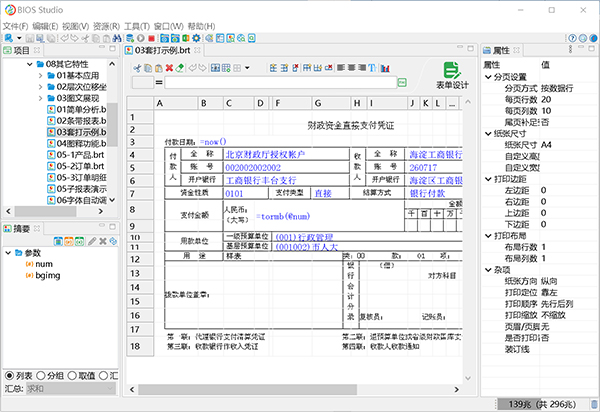This screenshot has width=600, height=412.
Task: Run garbage collection with trash can icon
Action: click(592, 403)
